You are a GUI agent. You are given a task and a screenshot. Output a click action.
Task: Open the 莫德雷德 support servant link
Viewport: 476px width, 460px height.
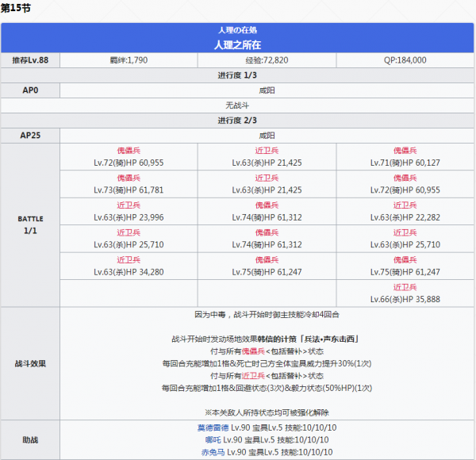pyautogui.click(x=213, y=427)
